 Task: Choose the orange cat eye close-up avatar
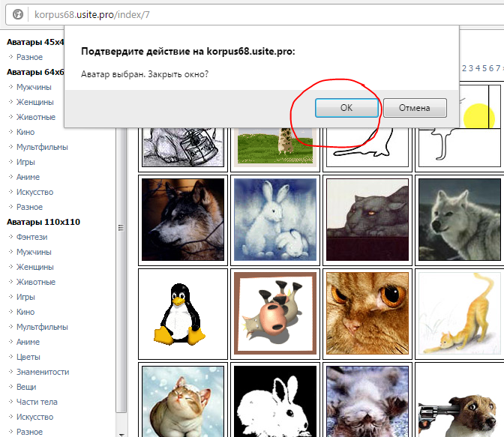tap(367, 314)
